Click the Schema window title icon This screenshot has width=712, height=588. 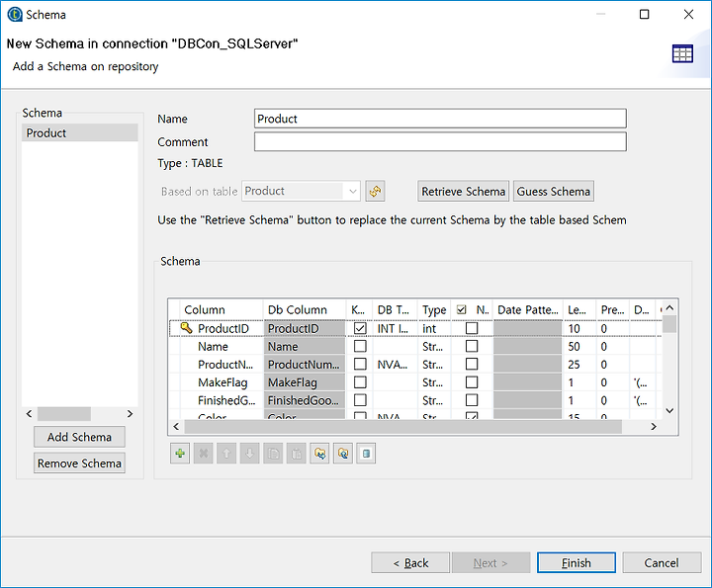[15, 15]
